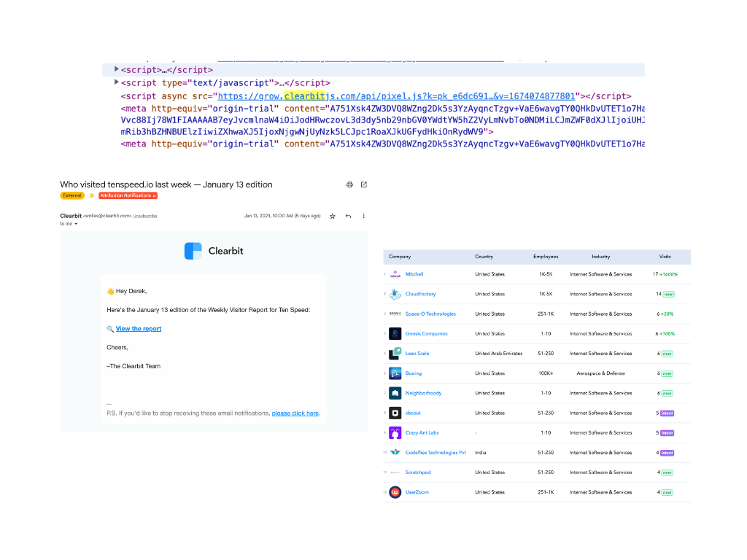Open the CloudFactory company link
This screenshot has height=560, width=747.
click(x=421, y=295)
